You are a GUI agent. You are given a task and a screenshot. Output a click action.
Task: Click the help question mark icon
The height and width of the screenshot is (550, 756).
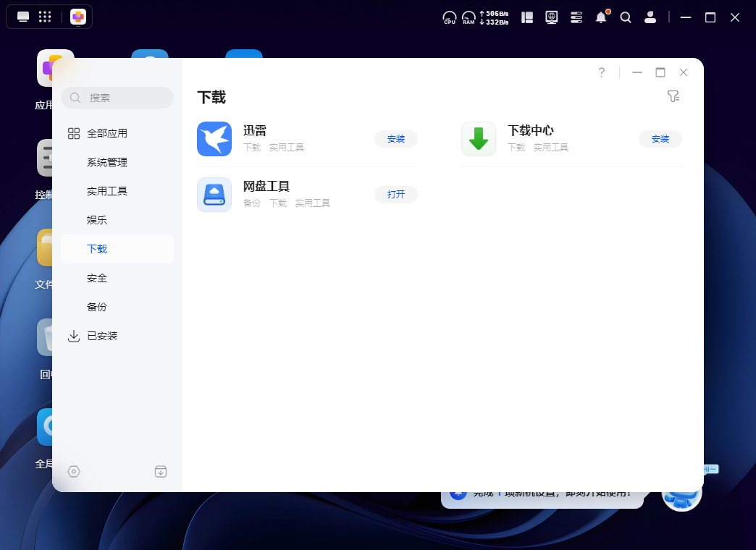pyautogui.click(x=601, y=72)
